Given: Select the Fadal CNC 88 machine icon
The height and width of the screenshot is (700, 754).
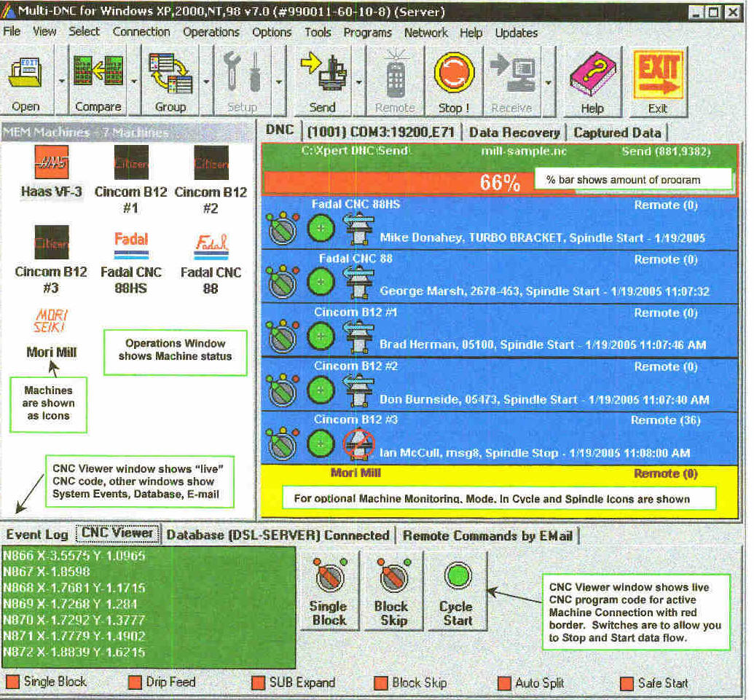Looking at the screenshot, I should pos(211,245).
